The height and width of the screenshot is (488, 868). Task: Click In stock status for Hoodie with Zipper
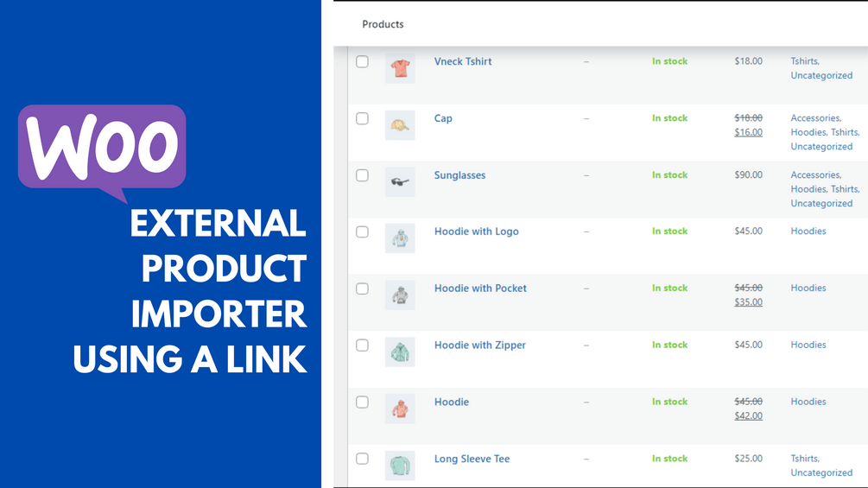pyautogui.click(x=670, y=345)
